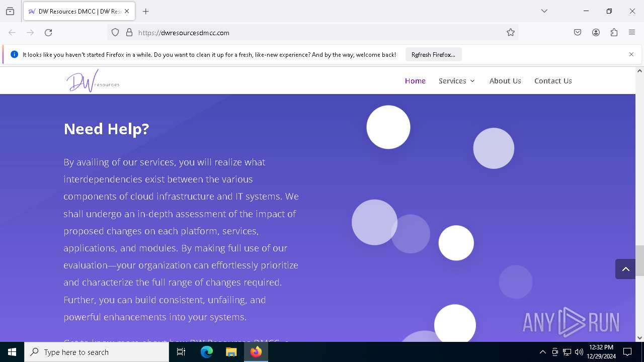Open the About Us page

pyautogui.click(x=505, y=80)
